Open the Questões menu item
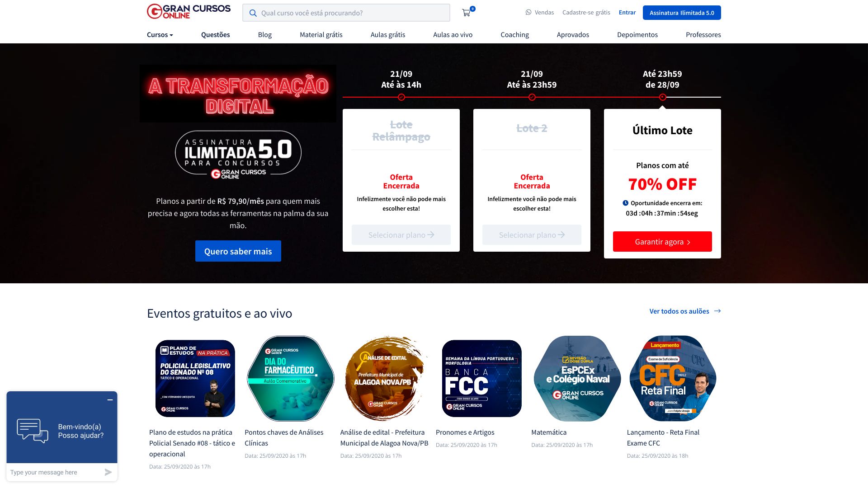 pyautogui.click(x=216, y=35)
